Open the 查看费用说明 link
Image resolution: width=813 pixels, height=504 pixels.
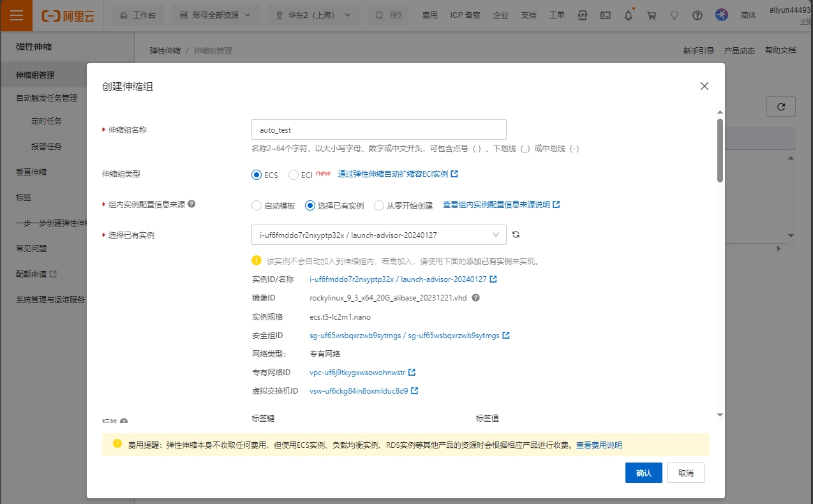[x=599, y=445]
